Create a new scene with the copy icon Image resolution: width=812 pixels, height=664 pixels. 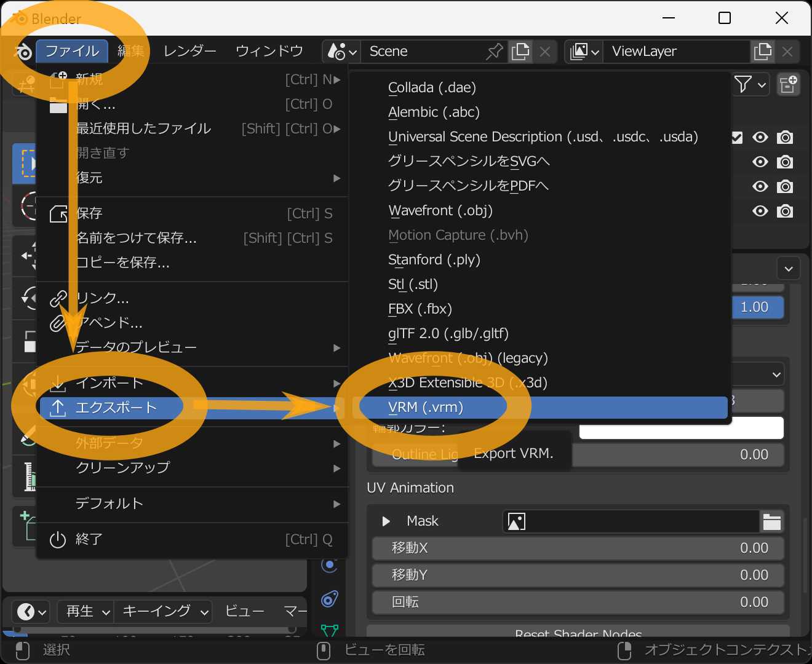520,52
